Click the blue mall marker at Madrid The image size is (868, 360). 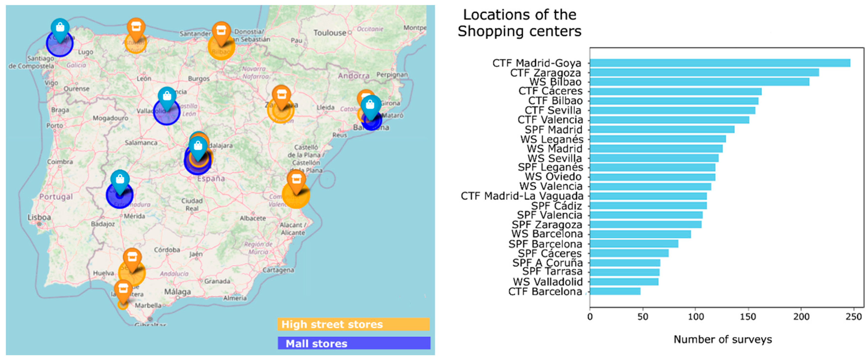click(x=198, y=149)
